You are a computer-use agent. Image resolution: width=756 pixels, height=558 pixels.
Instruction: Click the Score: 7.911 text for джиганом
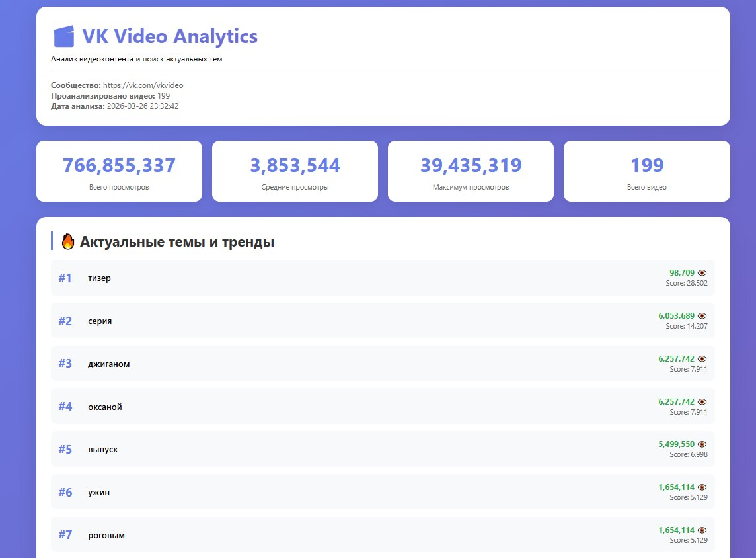pyautogui.click(x=688, y=369)
